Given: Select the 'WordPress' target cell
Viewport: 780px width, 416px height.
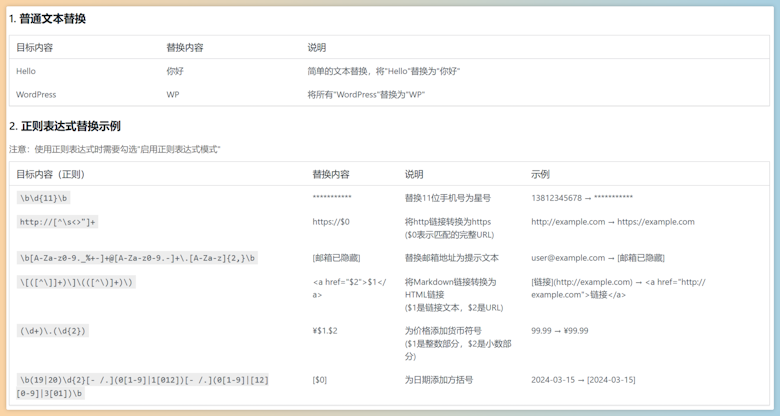Looking at the screenshot, I should pos(36,95).
